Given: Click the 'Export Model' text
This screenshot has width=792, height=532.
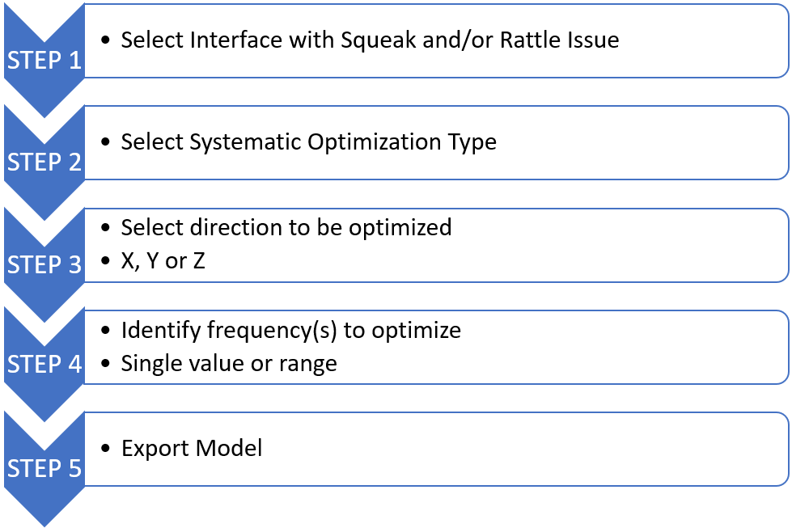Looking at the screenshot, I should 192,448.
